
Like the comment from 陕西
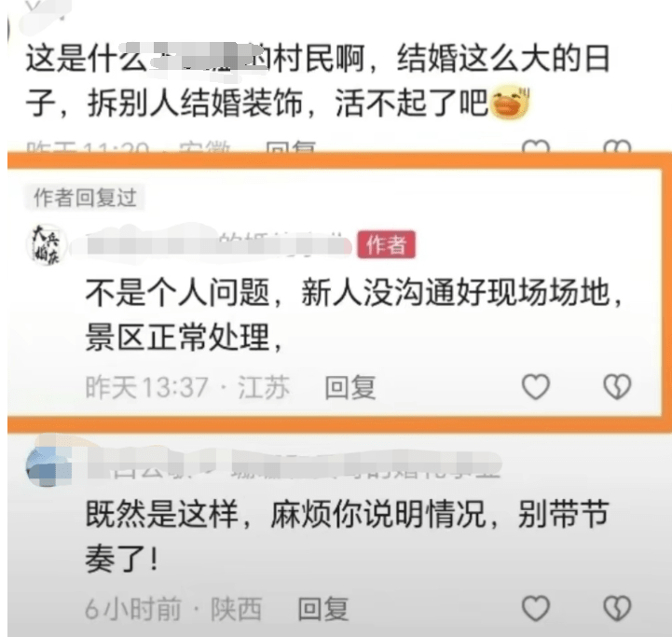pos(536,608)
